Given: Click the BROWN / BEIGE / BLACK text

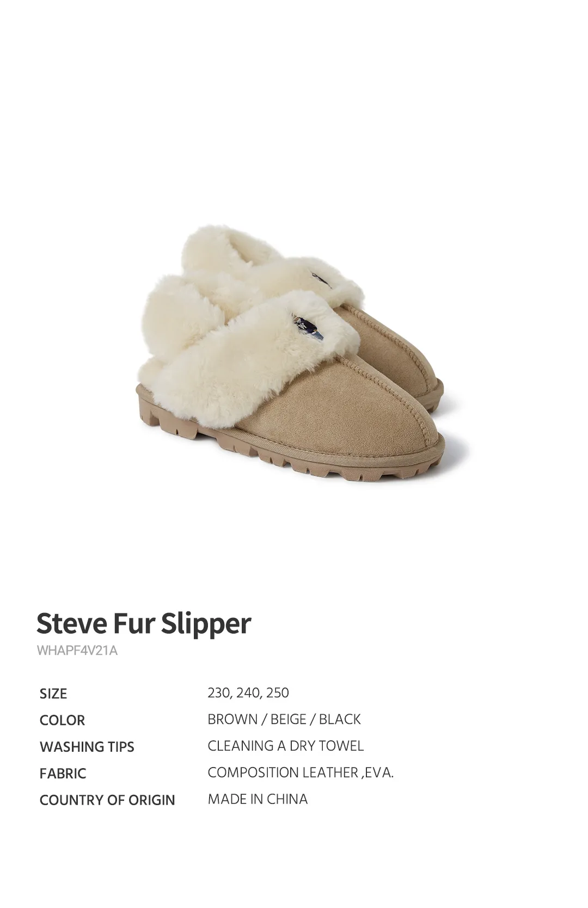Looking at the screenshot, I should pos(284,719).
